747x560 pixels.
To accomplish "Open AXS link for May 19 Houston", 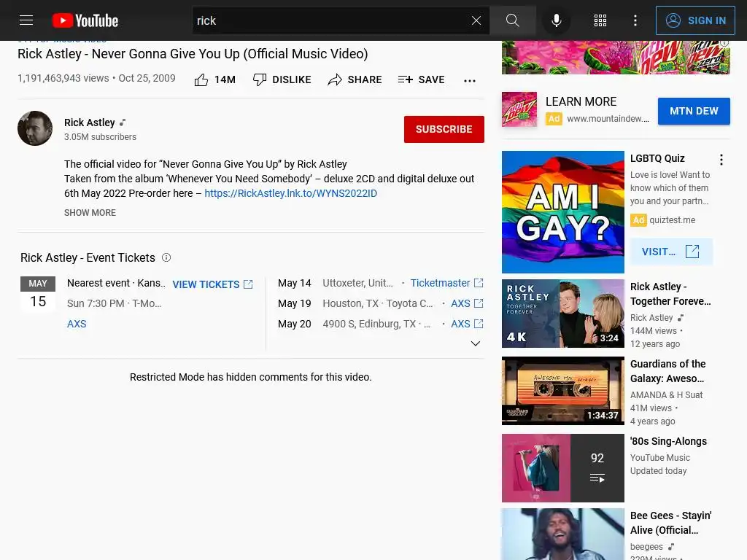I will click(x=467, y=303).
